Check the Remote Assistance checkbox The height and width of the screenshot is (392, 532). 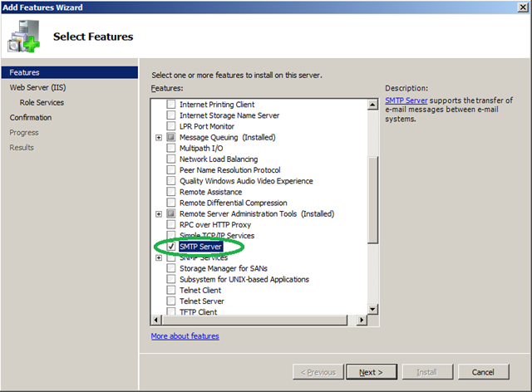pos(171,192)
